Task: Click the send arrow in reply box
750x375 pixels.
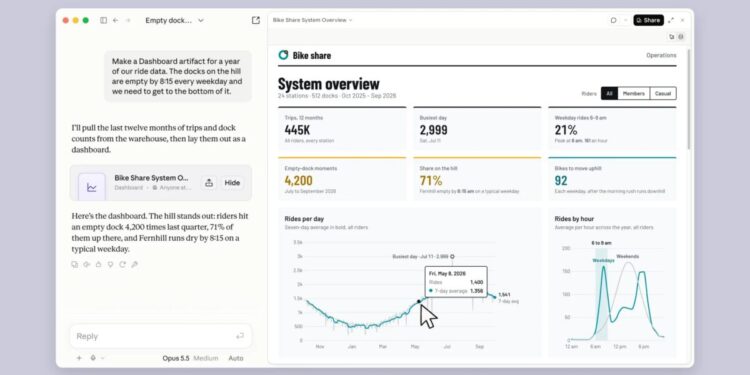Action: coord(240,336)
